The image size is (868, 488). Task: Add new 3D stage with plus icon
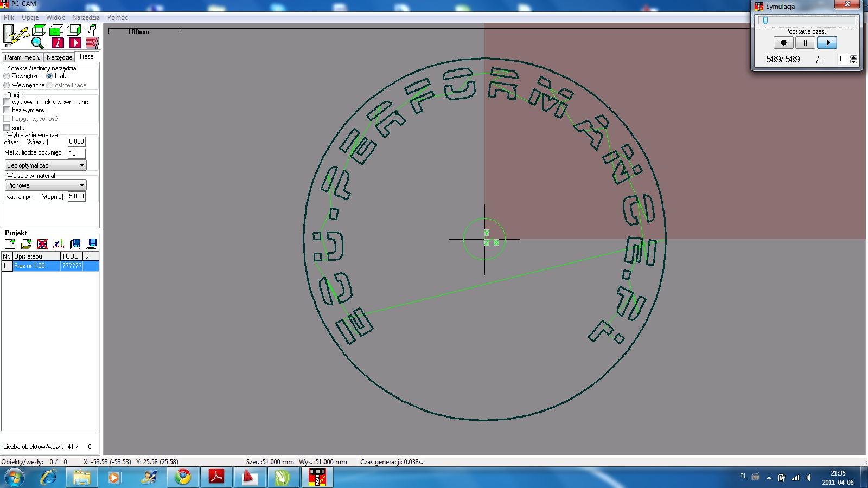point(26,244)
